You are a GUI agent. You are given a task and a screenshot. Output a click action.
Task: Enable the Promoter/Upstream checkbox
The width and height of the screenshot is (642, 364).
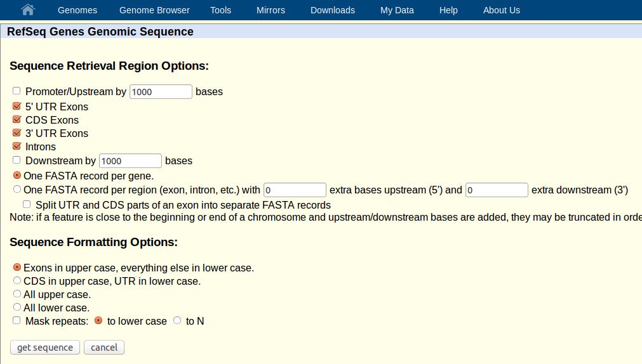click(17, 91)
